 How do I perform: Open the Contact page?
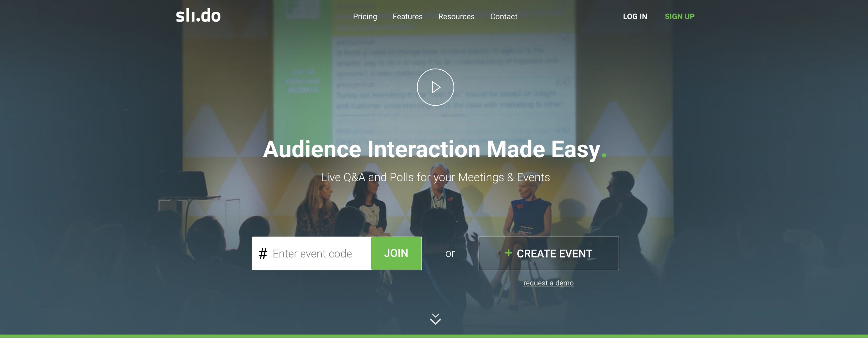(503, 17)
